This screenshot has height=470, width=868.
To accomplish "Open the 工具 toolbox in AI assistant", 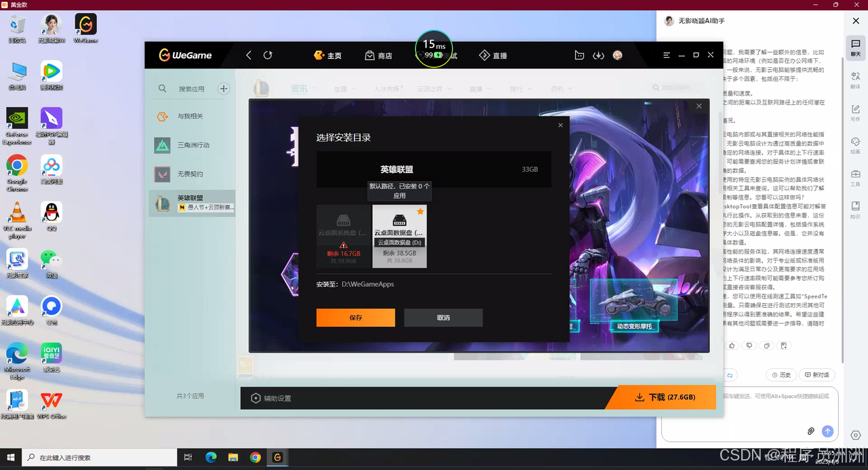I will (x=855, y=178).
